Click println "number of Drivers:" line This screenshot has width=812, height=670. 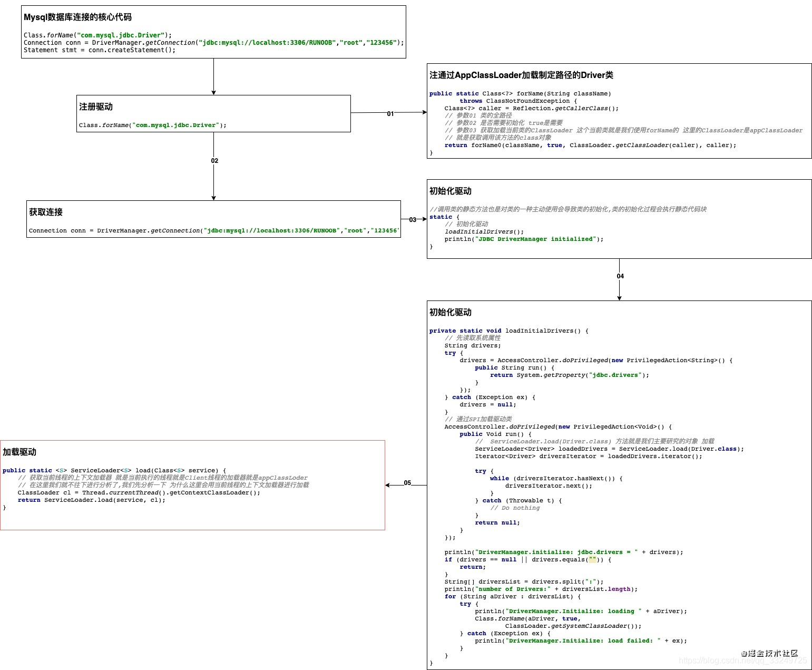(541, 589)
